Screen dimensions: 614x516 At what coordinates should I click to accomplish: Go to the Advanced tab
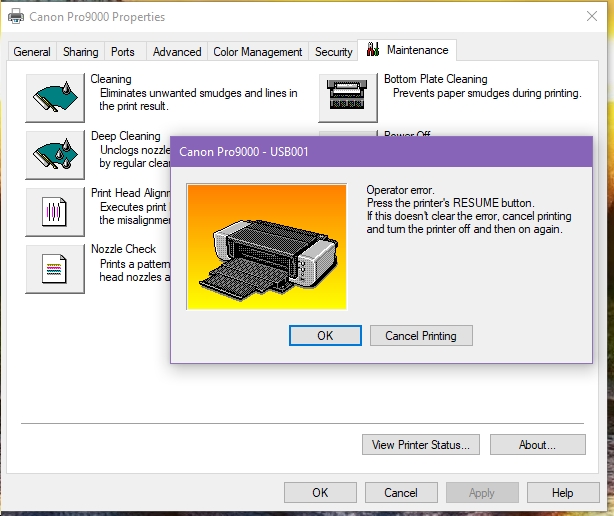click(x=177, y=52)
